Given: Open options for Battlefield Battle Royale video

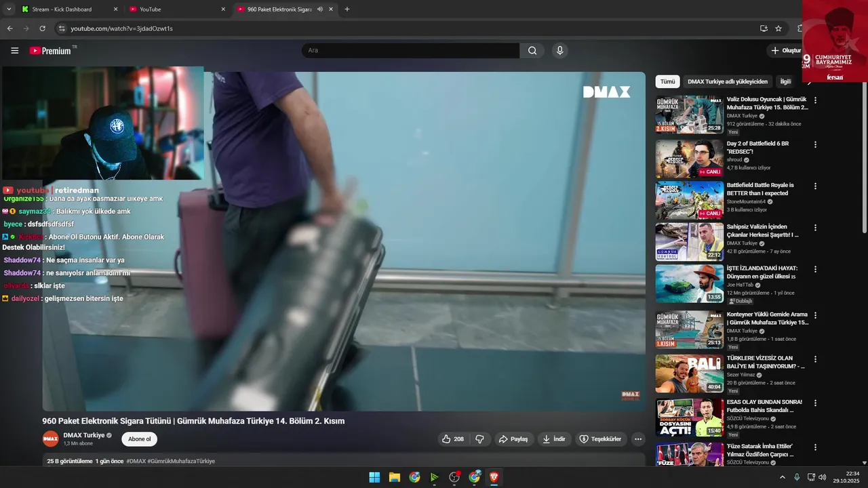Looking at the screenshot, I should 815,186.
